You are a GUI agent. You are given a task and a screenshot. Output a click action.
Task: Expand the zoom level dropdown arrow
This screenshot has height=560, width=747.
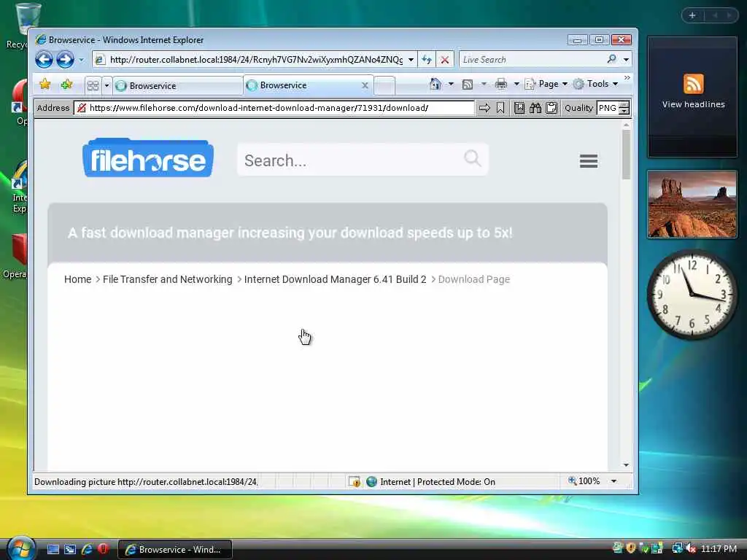[x=614, y=481]
